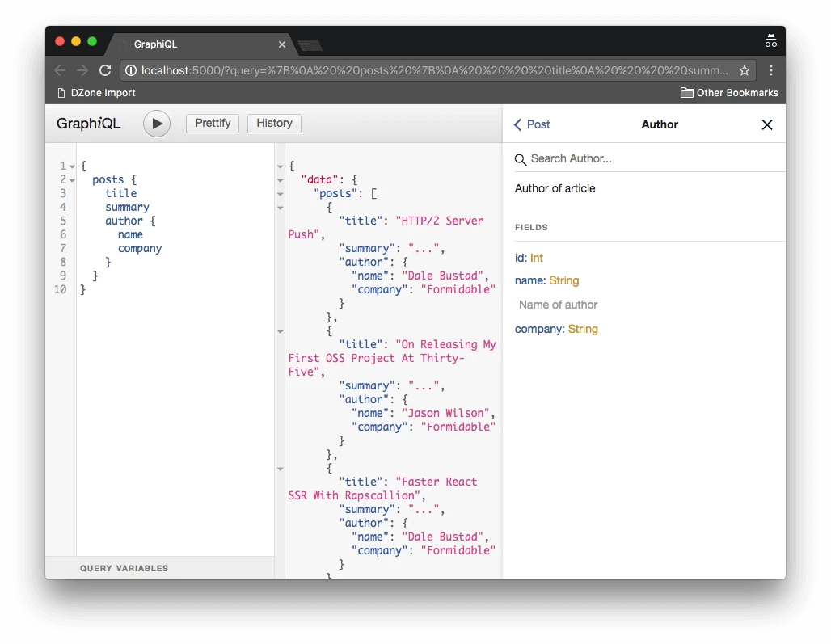
Task: Expand the Query Variables pane
Action: click(159, 568)
